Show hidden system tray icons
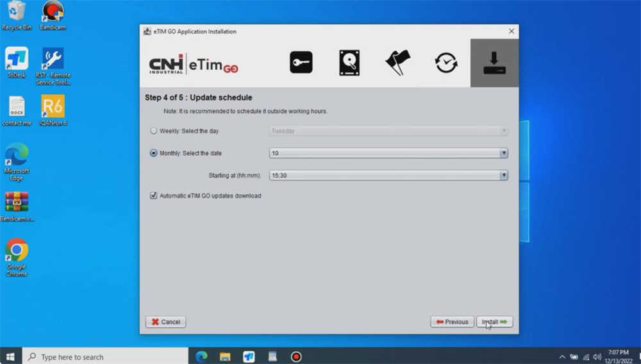 tap(562, 357)
